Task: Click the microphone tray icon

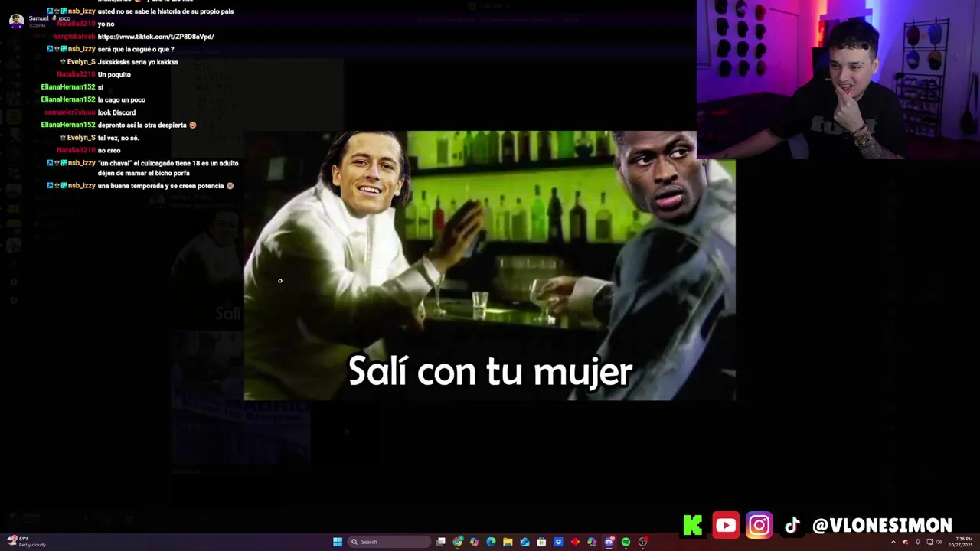Action: click(x=918, y=542)
